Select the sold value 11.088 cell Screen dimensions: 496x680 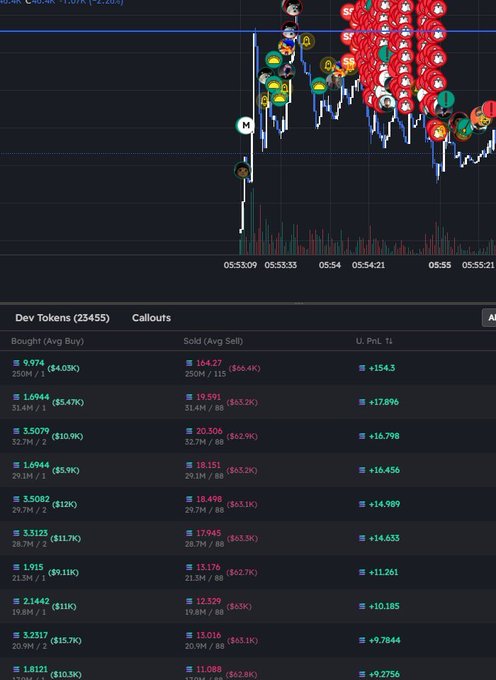(x=209, y=669)
